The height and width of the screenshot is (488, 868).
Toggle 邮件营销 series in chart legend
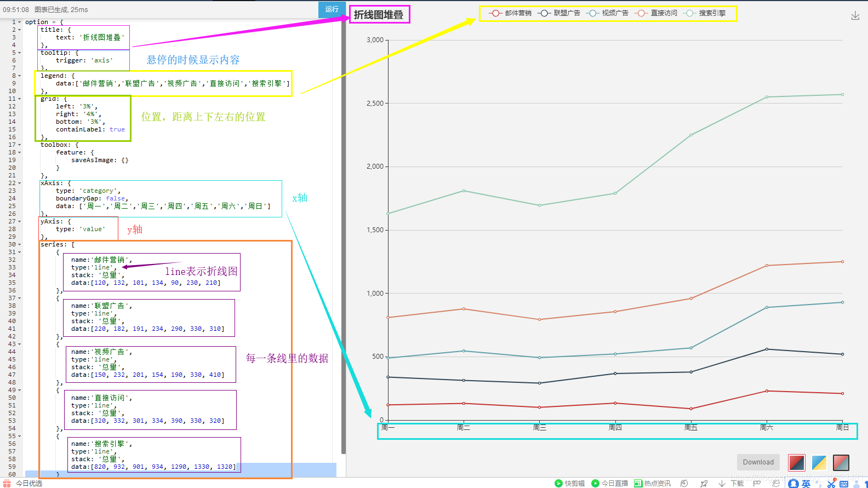[510, 13]
